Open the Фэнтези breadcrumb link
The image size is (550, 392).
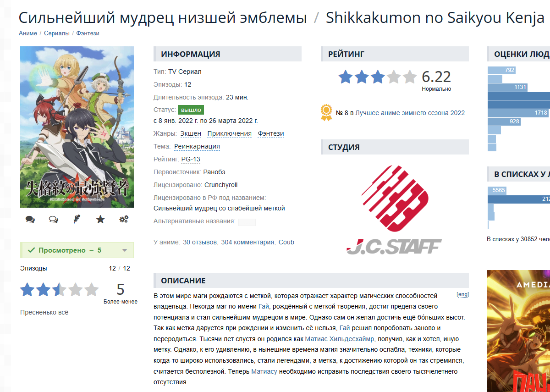coord(88,33)
